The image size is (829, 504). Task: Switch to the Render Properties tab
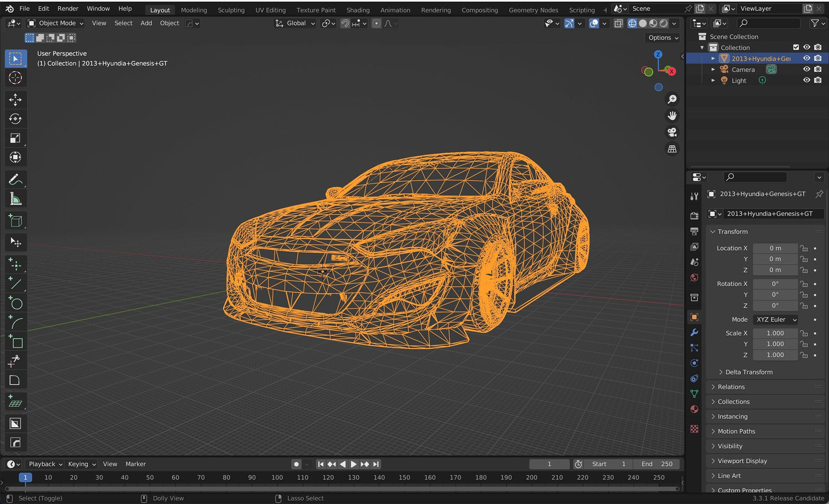694,214
